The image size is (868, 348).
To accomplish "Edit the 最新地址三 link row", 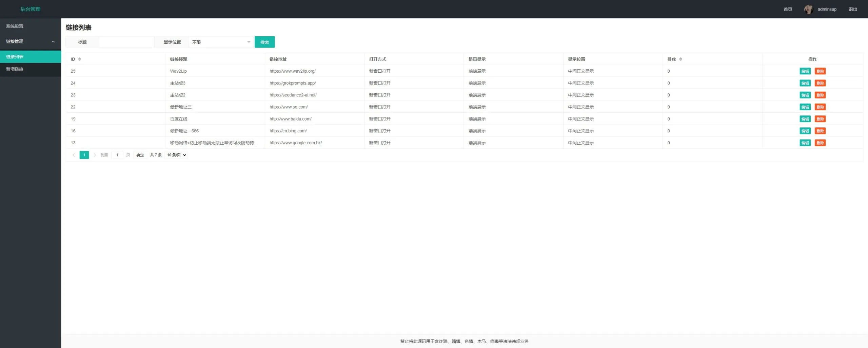I will [805, 107].
